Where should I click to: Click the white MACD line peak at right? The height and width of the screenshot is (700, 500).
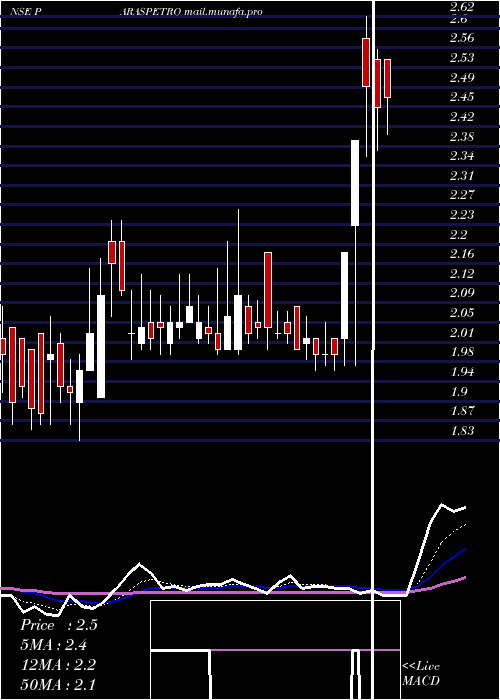(x=442, y=505)
